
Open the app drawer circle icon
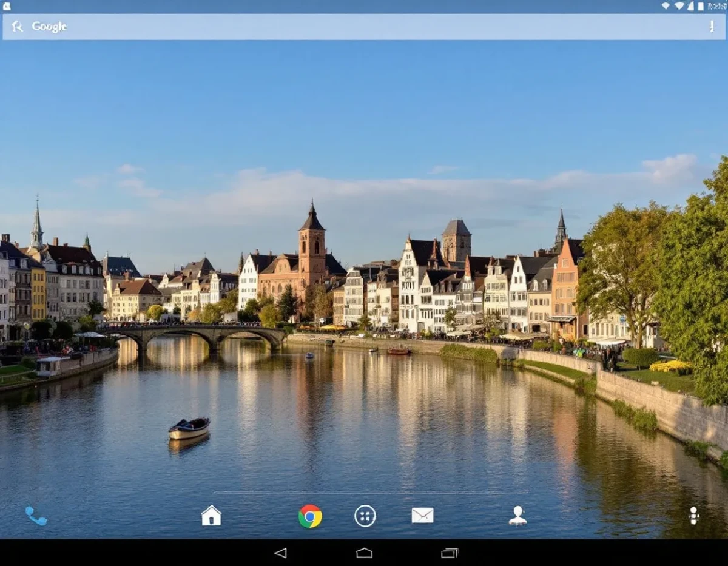[365, 516]
